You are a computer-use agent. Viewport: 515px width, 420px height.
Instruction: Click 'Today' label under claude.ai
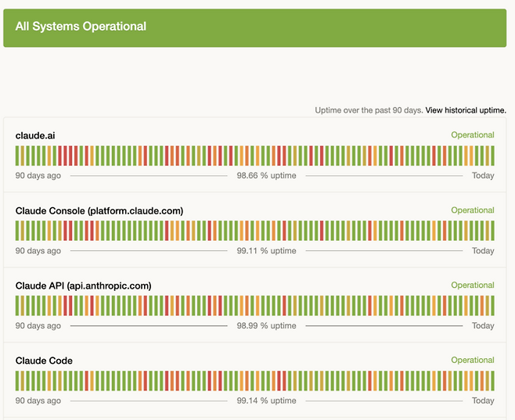(x=483, y=175)
